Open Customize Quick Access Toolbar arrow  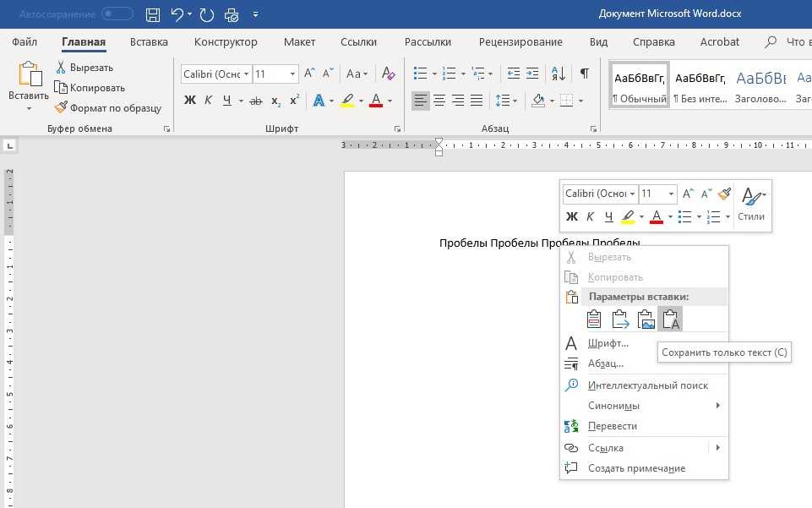[255, 14]
